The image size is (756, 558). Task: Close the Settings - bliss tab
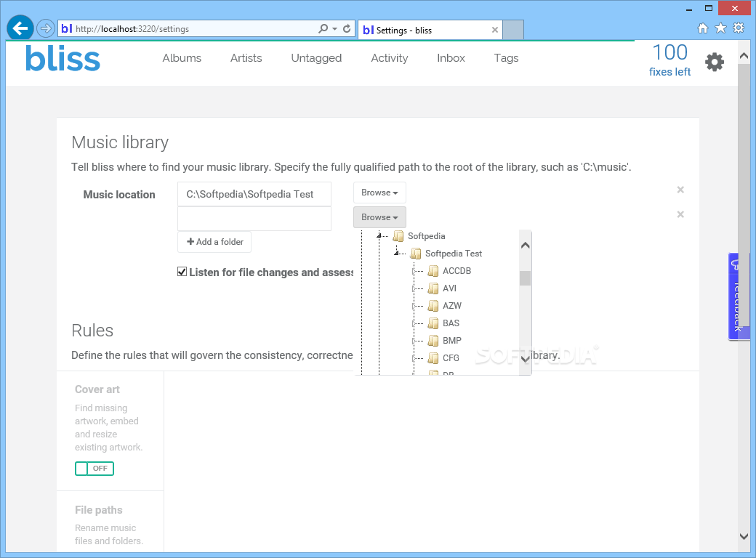[x=495, y=30]
